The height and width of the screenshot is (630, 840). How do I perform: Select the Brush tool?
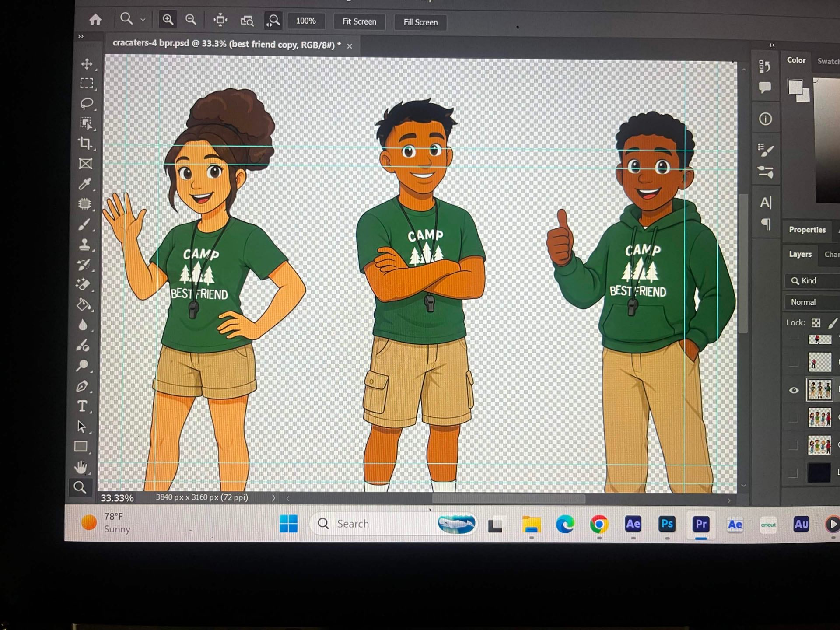pyautogui.click(x=84, y=224)
